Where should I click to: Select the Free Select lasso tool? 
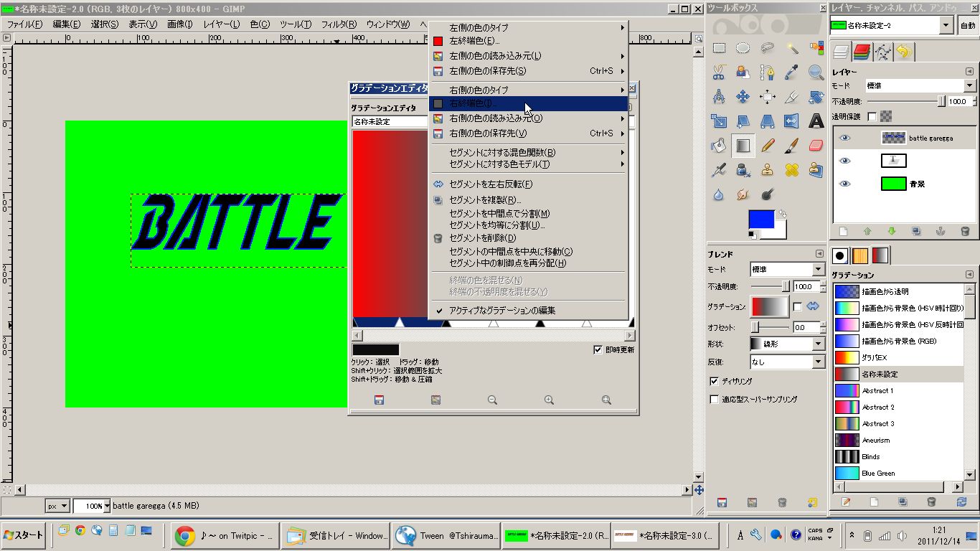[x=768, y=48]
